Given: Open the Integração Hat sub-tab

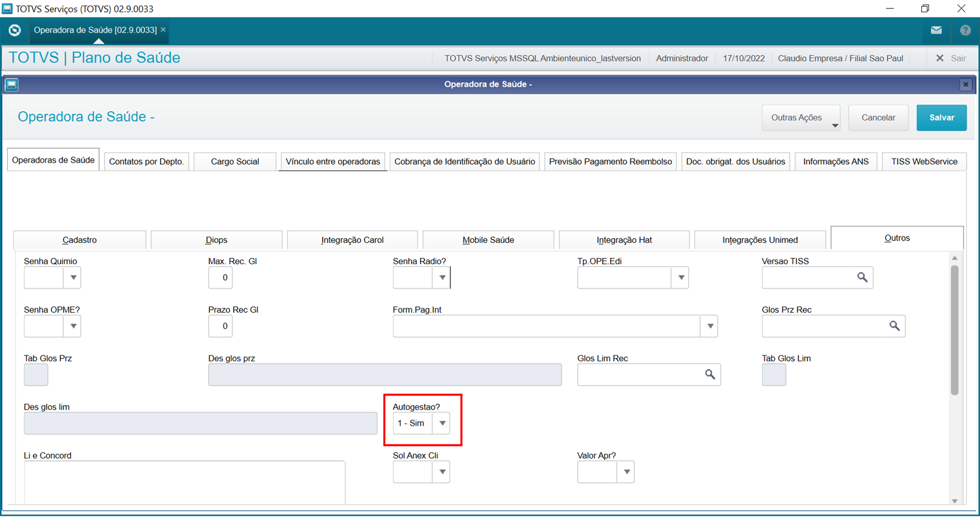Looking at the screenshot, I should pyautogui.click(x=624, y=240).
